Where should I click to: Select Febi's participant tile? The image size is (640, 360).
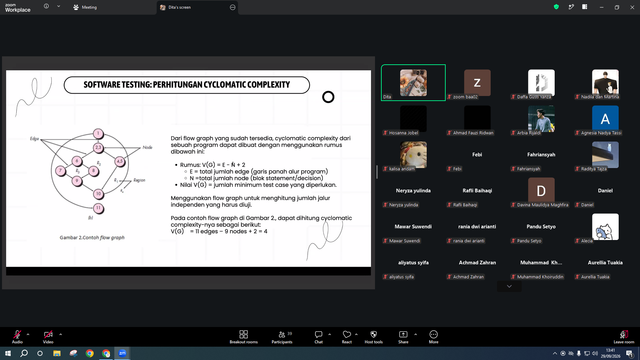click(477, 155)
